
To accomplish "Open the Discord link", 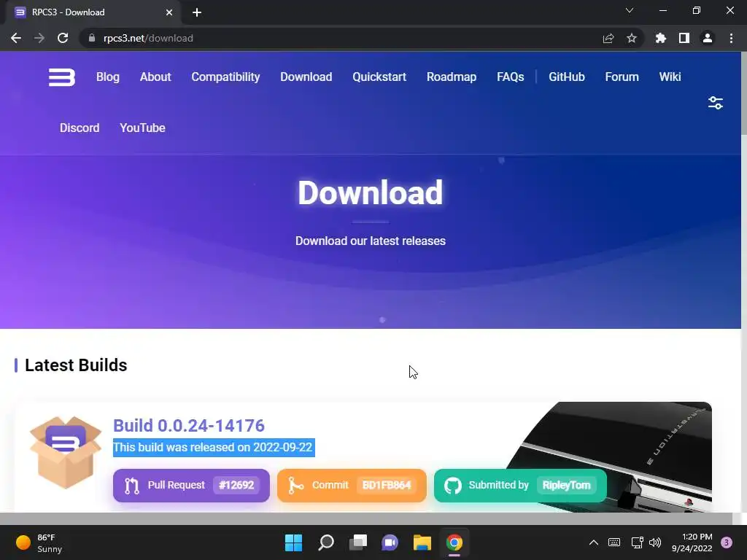I will click(80, 128).
